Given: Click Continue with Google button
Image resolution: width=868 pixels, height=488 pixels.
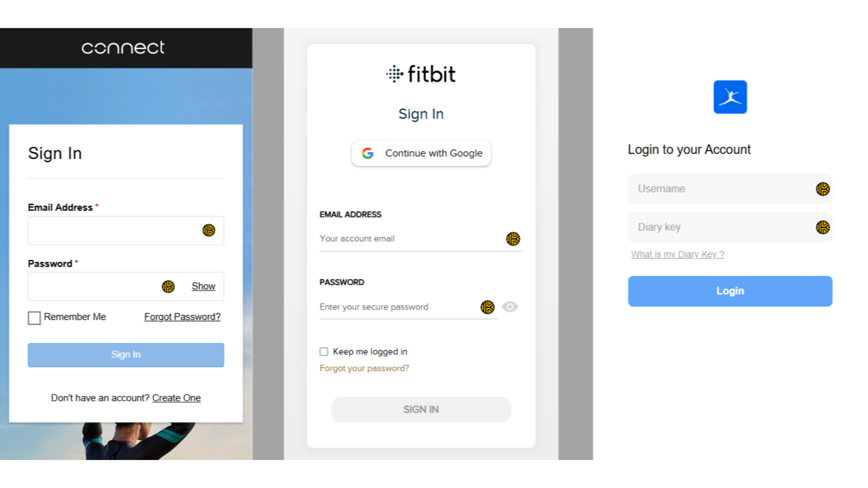Looking at the screenshot, I should [421, 153].
